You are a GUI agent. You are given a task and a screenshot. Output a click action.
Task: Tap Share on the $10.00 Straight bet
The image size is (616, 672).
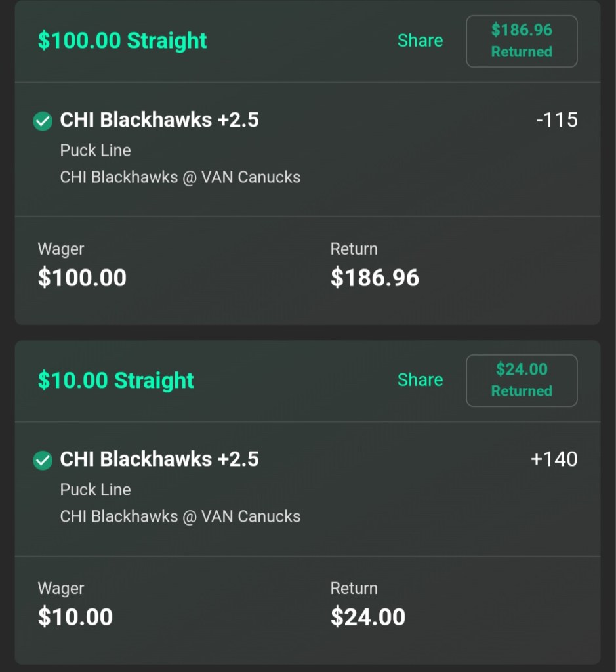[420, 380]
